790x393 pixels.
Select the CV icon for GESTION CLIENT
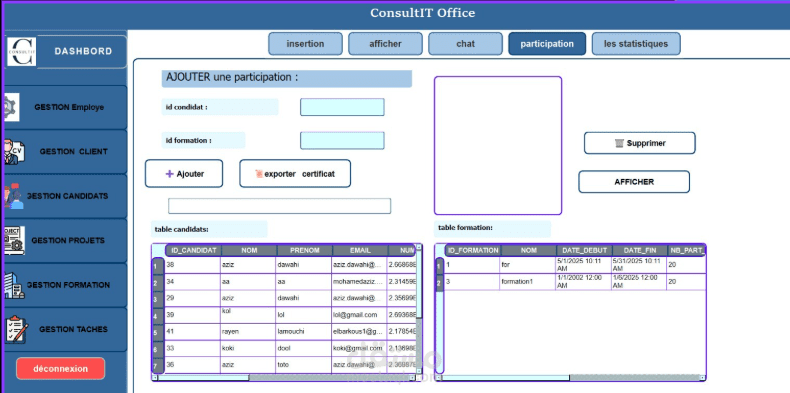14,152
